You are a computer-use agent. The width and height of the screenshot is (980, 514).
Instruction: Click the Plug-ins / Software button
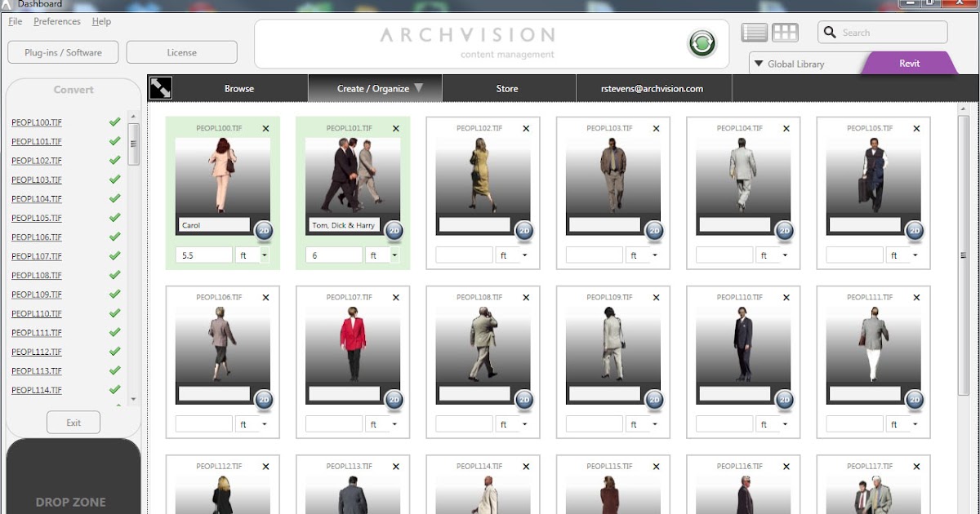tap(63, 52)
